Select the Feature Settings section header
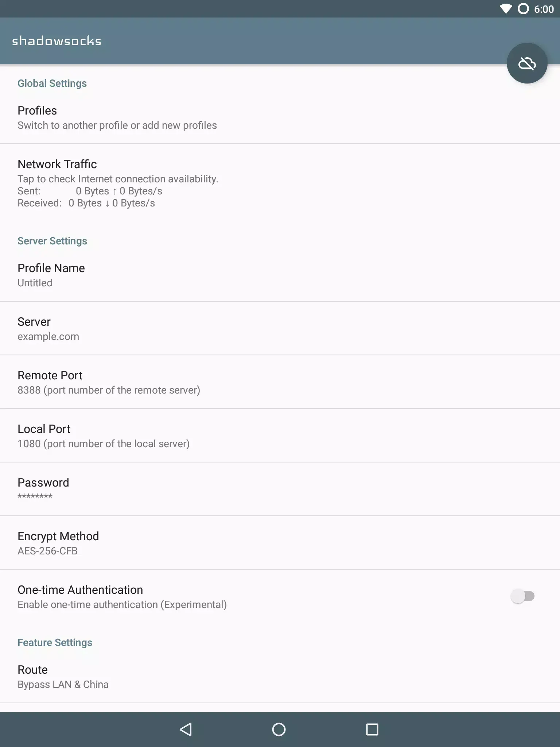560x747 pixels. pos(55,642)
